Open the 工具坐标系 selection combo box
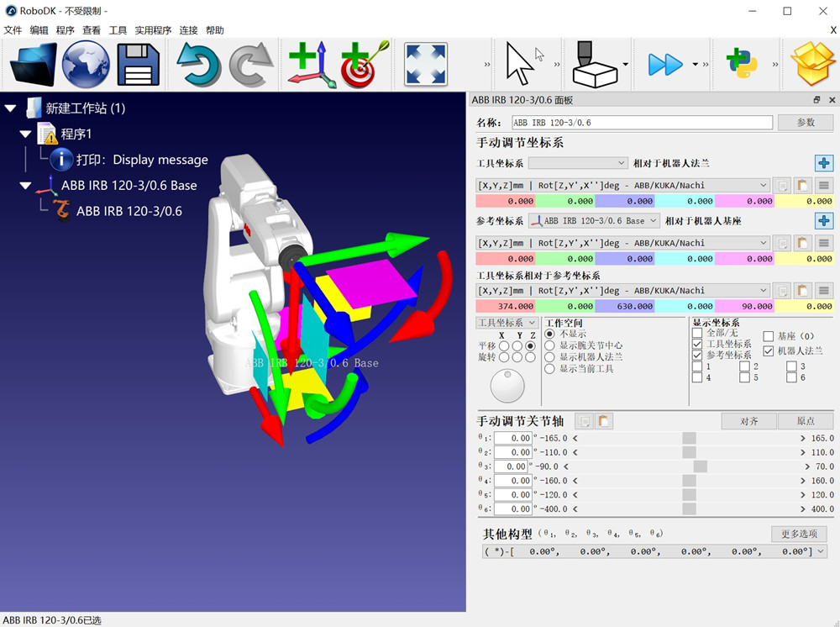This screenshot has width=840, height=627. pyautogui.click(x=578, y=163)
